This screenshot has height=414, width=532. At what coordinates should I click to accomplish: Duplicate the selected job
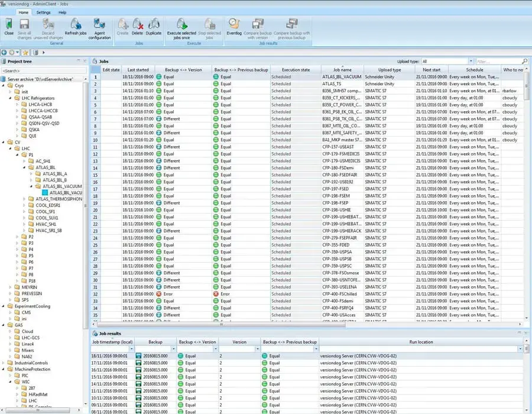click(154, 24)
